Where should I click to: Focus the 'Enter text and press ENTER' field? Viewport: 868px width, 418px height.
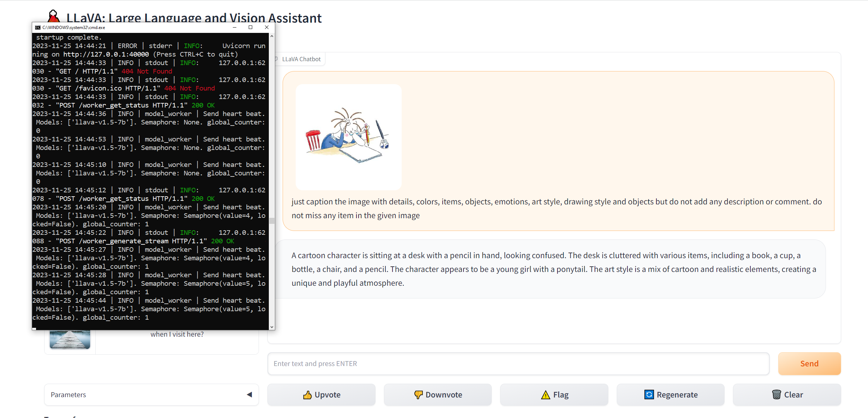pyautogui.click(x=518, y=363)
